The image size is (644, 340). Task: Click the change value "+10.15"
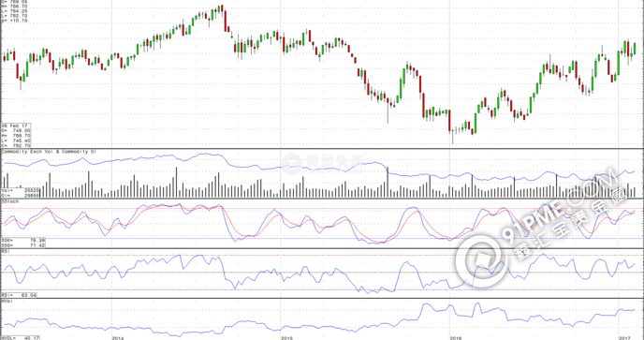click(19, 20)
